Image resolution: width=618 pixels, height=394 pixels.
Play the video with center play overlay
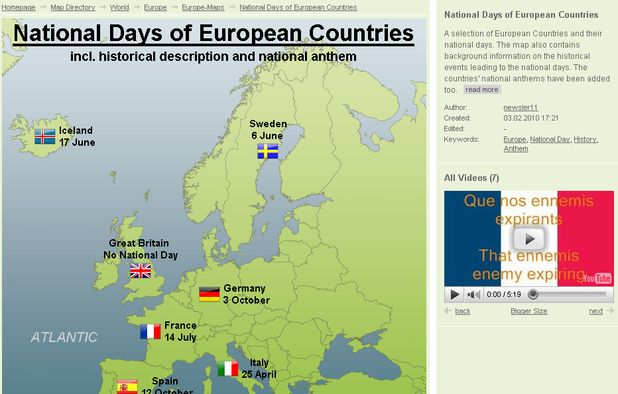click(x=529, y=239)
